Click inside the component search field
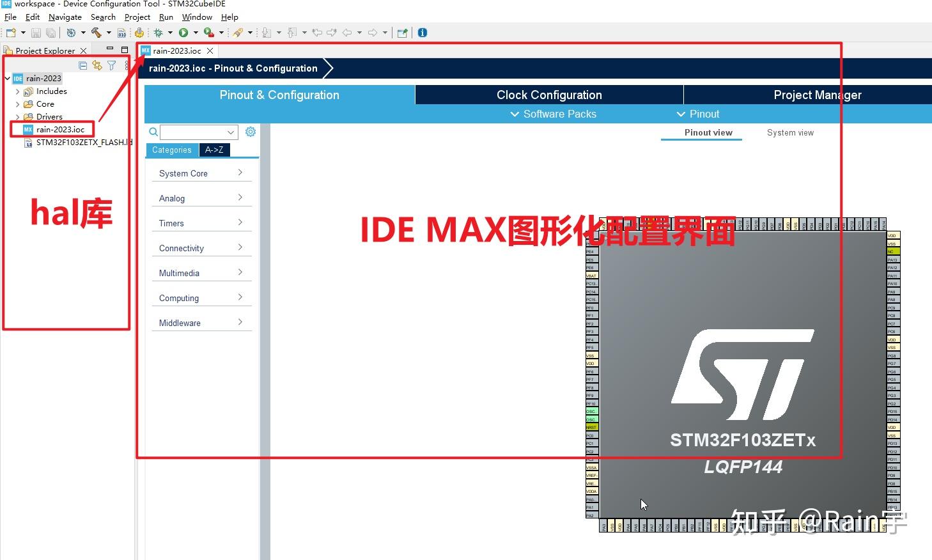This screenshot has width=932, height=560. point(195,132)
